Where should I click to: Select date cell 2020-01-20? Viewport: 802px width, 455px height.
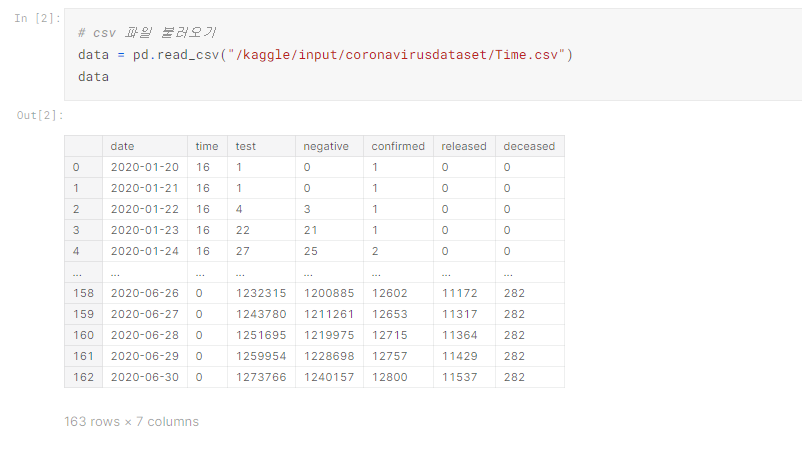click(145, 167)
